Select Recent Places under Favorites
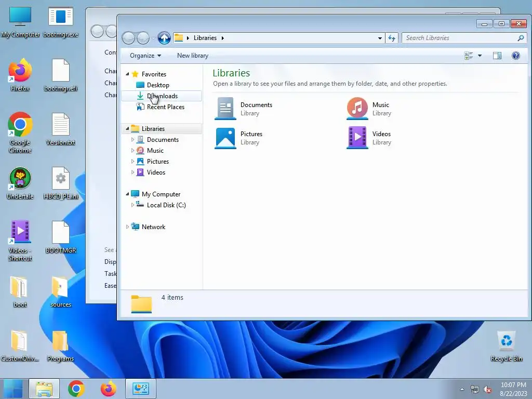 point(166,107)
